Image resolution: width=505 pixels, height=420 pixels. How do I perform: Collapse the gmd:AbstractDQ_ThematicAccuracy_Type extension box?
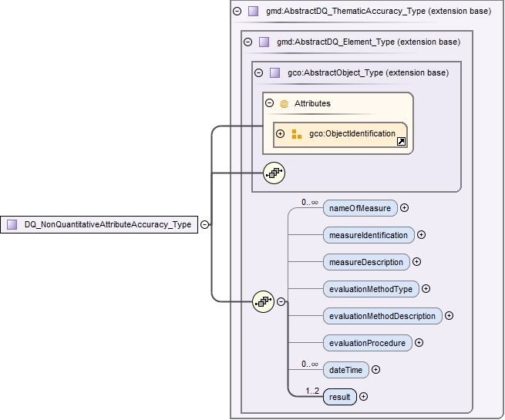pyautogui.click(x=237, y=12)
